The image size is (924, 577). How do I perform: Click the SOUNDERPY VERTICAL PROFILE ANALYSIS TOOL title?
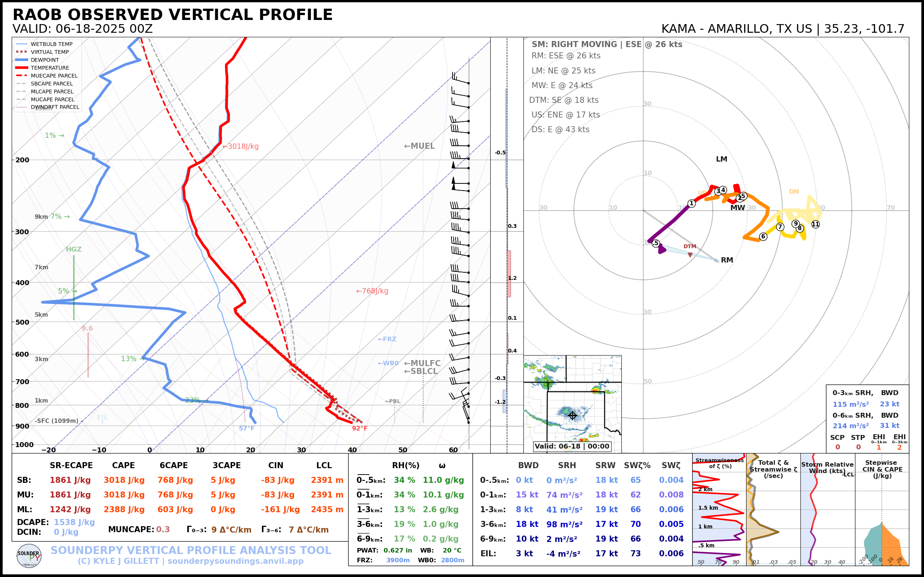point(191,550)
